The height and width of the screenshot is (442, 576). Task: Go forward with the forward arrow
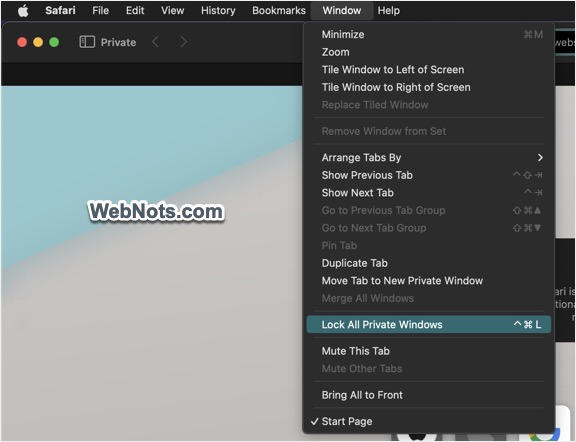183,42
